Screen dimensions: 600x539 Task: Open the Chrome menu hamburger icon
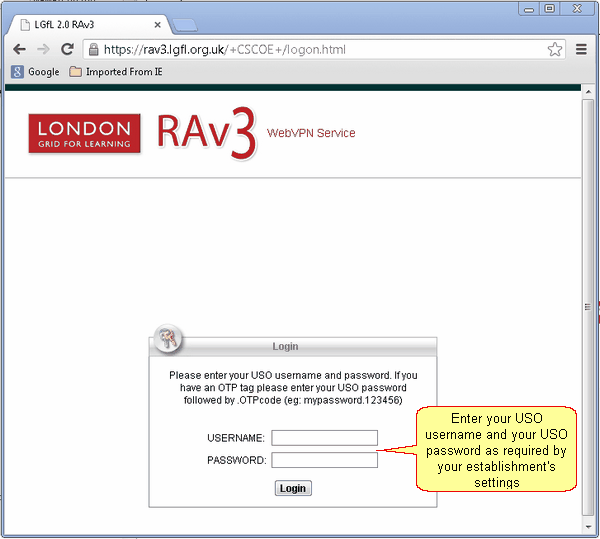tap(581, 49)
